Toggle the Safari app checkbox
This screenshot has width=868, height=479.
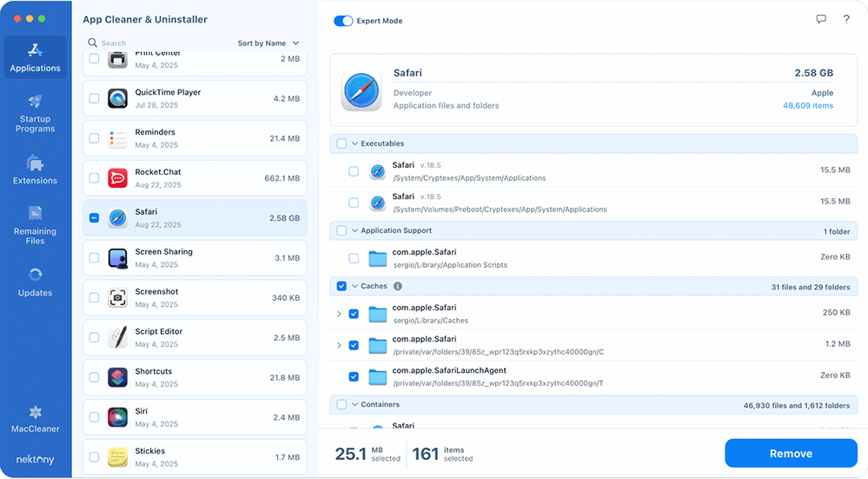[94, 217]
